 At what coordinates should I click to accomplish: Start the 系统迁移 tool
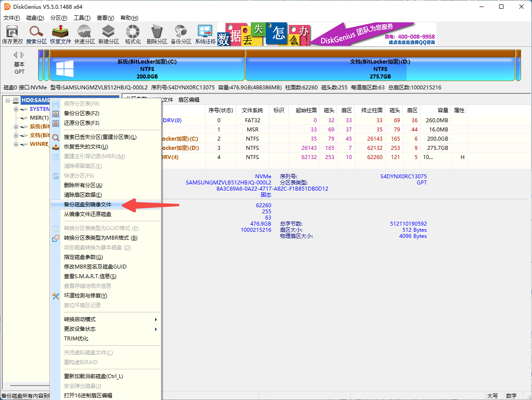205,34
